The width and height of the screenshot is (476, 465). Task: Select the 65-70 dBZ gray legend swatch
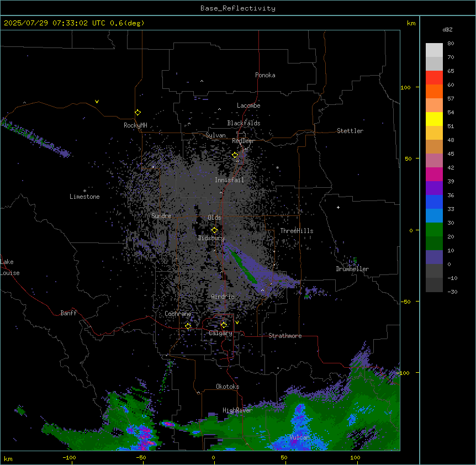tap(434, 64)
